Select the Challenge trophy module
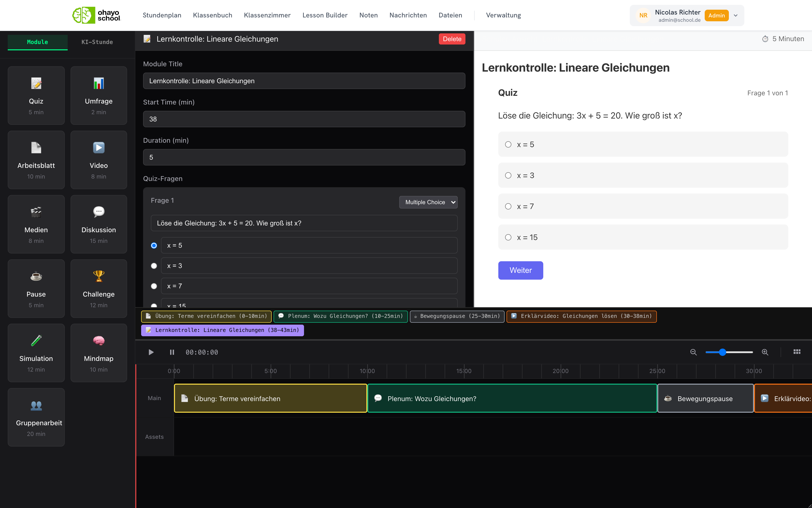 point(99,289)
